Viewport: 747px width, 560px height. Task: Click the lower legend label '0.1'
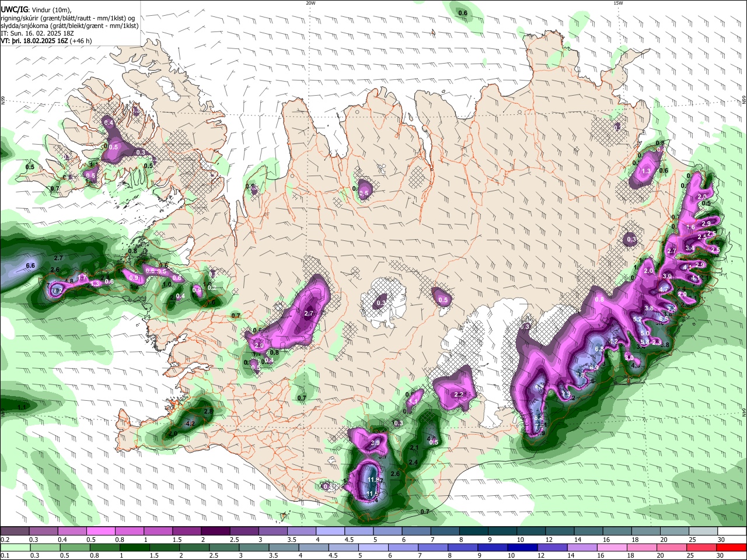coord(5,555)
